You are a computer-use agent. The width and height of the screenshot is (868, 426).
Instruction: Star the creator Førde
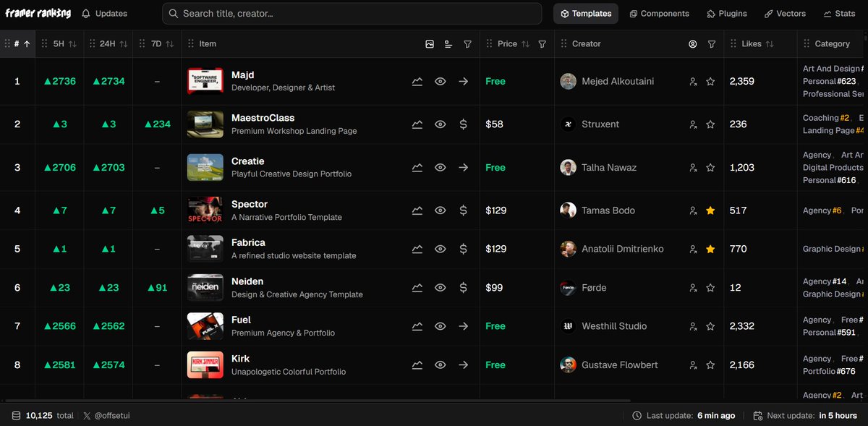click(710, 288)
